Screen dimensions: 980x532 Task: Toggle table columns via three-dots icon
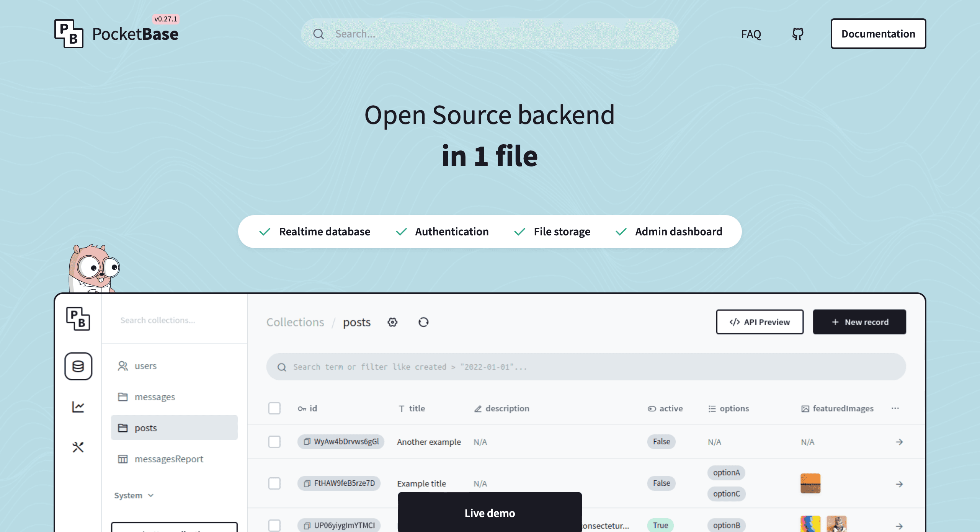895,408
